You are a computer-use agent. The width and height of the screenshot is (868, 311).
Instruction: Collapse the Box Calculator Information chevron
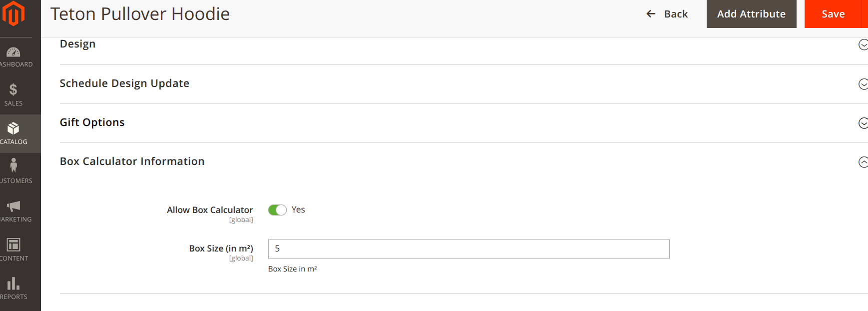863,162
